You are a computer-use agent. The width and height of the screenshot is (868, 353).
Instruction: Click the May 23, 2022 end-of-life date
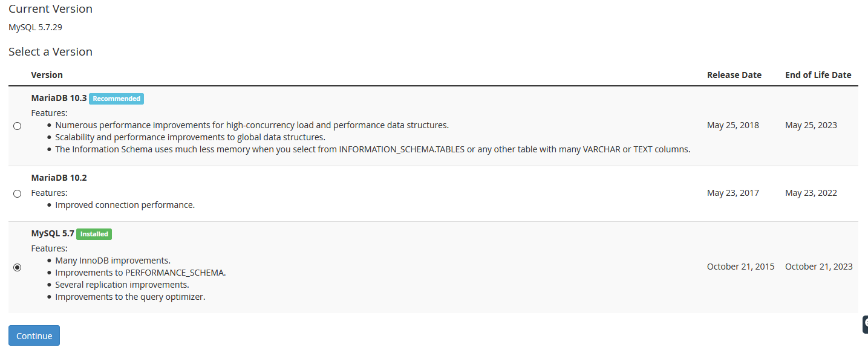point(811,193)
